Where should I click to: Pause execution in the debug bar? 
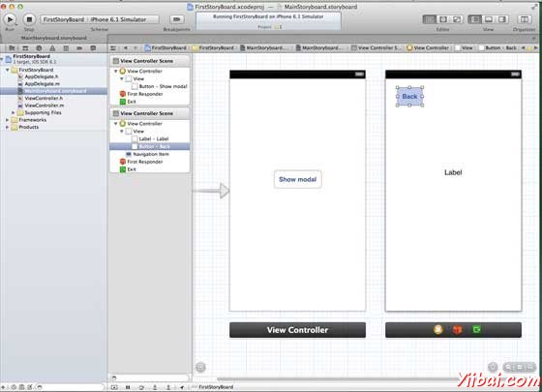128,387
